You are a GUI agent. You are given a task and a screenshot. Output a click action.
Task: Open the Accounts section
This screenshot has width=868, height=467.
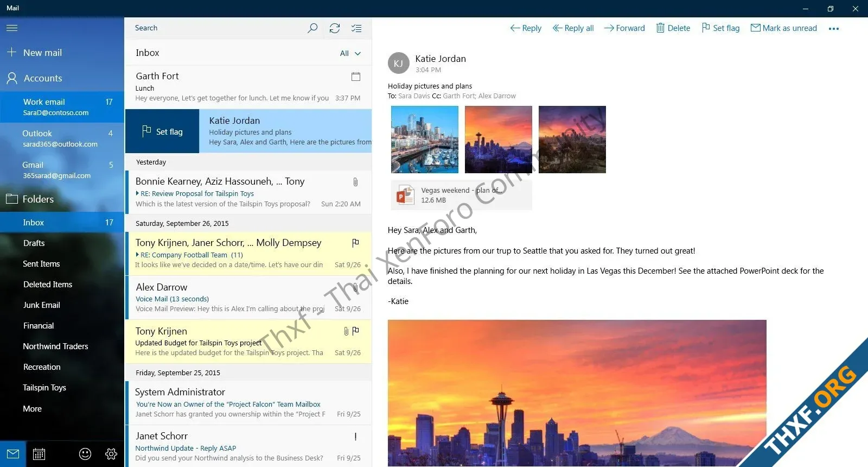click(x=35, y=78)
